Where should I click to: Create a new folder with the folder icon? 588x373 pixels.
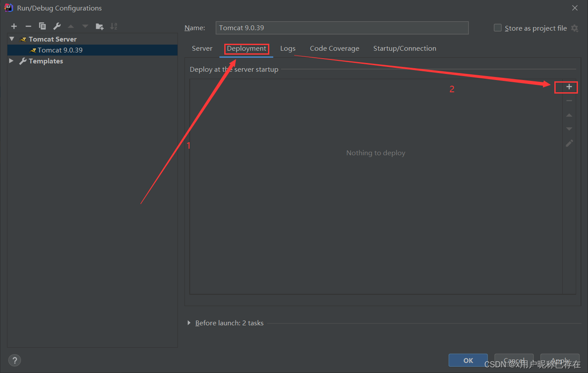[x=100, y=26]
